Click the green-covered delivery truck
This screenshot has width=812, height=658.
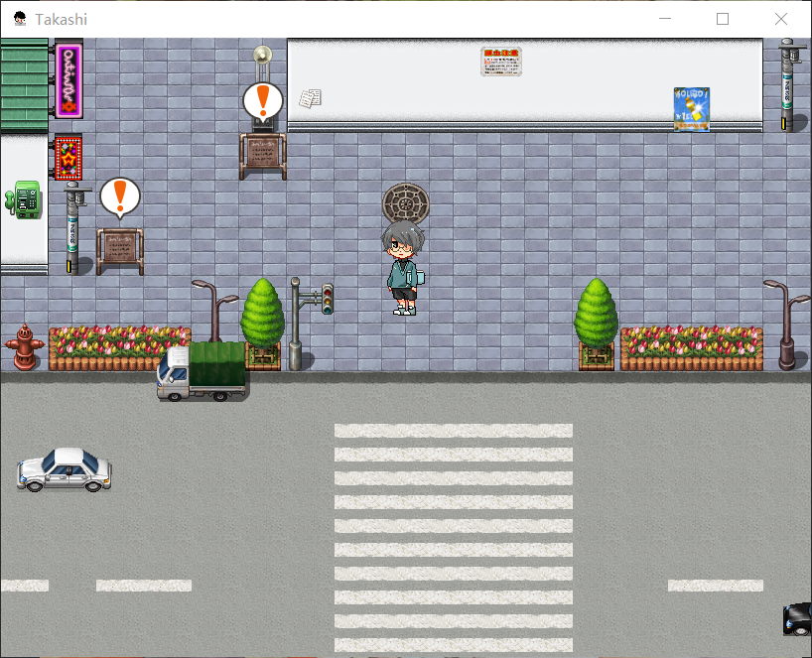tap(202, 371)
